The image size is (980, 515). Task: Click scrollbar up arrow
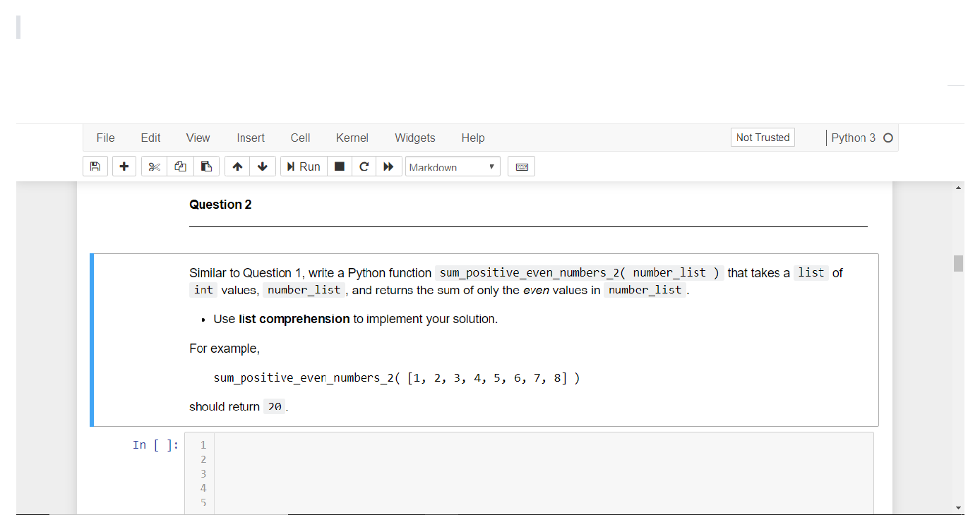point(958,188)
